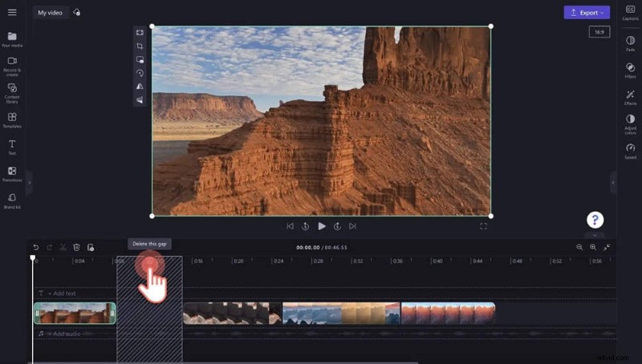Open Templates panel
The height and width of the screenshot is (364, 642).
point(12,120)
